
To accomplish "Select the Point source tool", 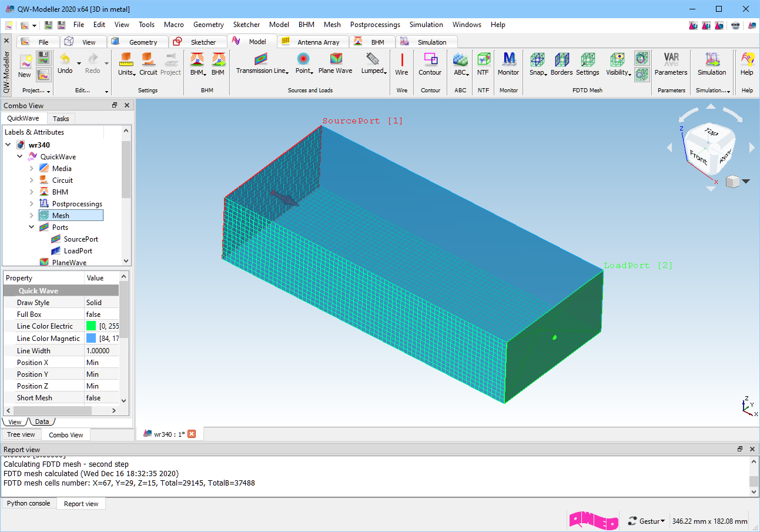I will 303,63.
